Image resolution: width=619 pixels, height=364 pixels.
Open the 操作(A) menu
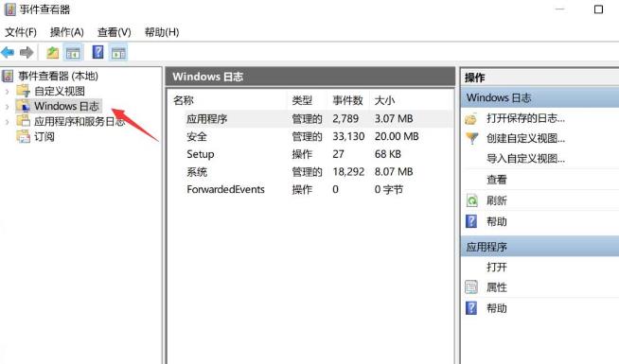(x=66, y=32)
